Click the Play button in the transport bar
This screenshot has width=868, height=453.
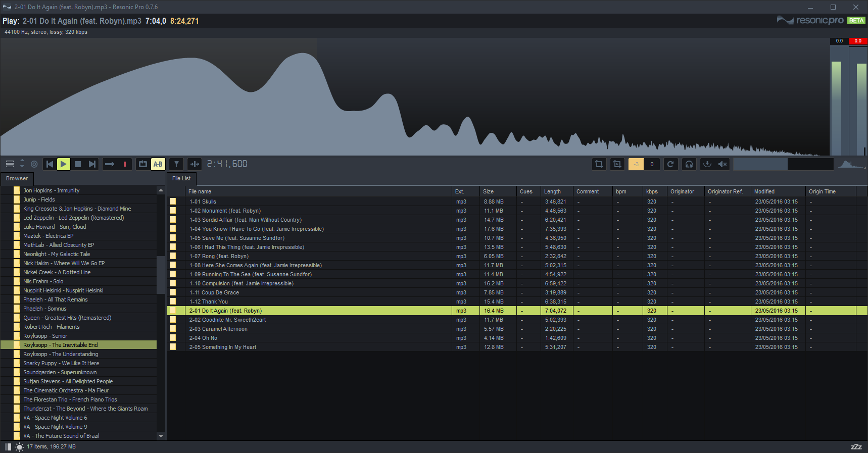[x=64, y=164]
